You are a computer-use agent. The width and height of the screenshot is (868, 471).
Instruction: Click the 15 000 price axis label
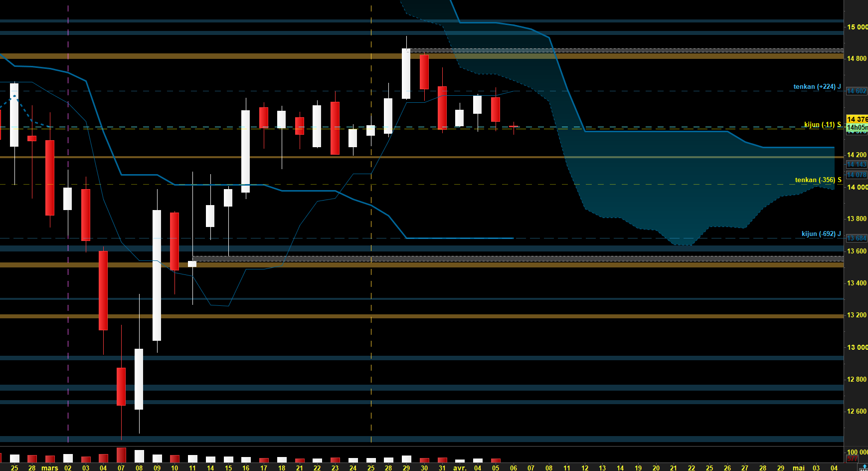coord(857,27)
